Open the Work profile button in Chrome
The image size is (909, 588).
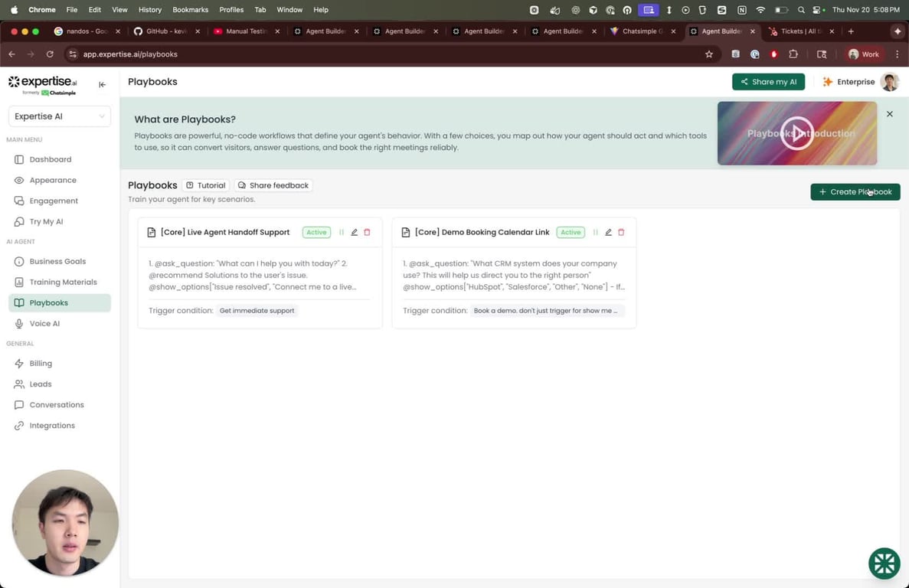(864, 54)
